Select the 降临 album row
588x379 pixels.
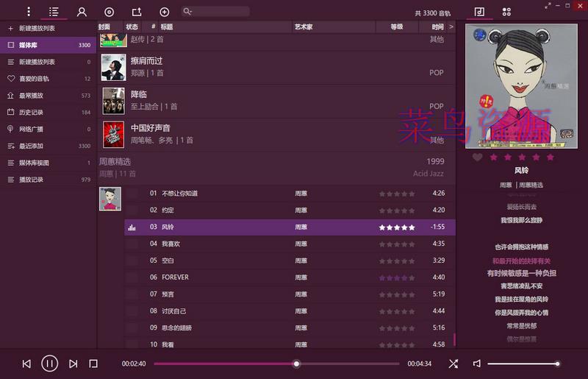click(276, 101)
